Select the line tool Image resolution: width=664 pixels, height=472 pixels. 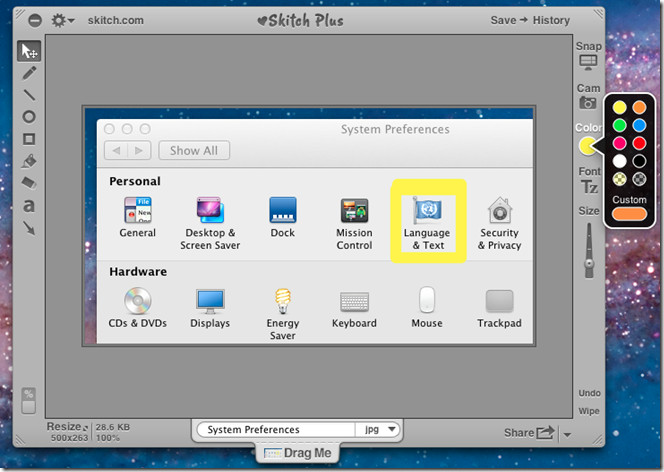point(29,95)
